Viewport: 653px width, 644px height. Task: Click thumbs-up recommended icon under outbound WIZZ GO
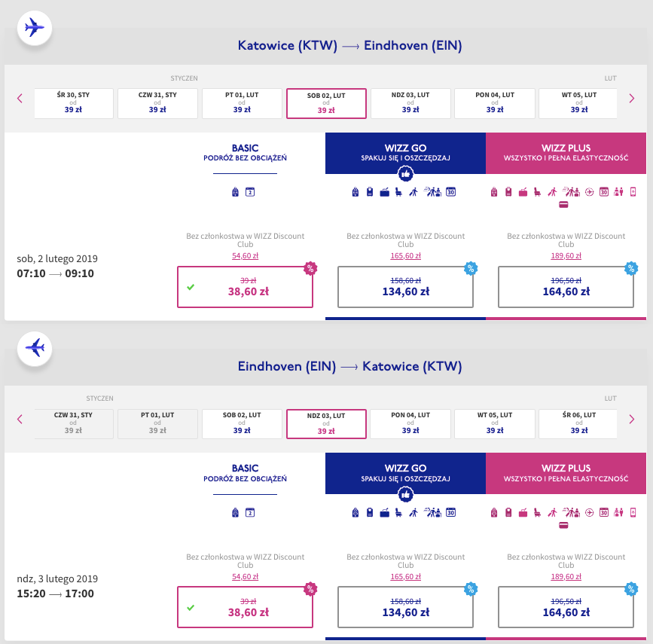pos(405,173)
